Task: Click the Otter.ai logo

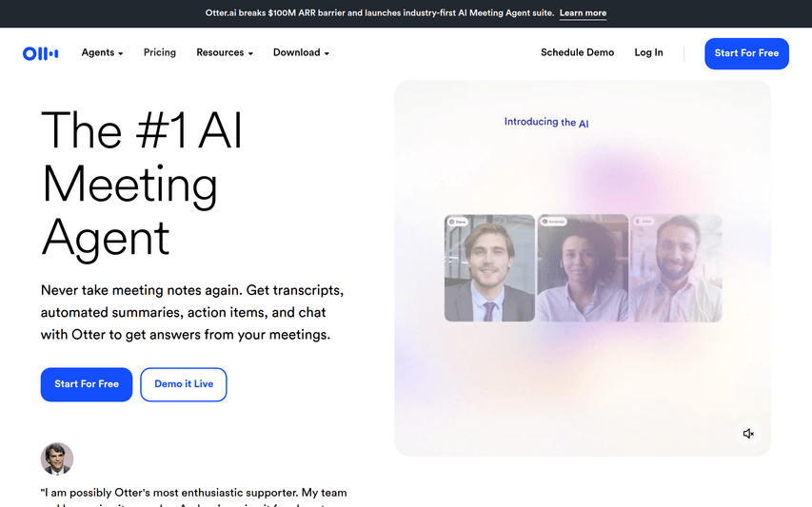Action: tap(41, 53)
